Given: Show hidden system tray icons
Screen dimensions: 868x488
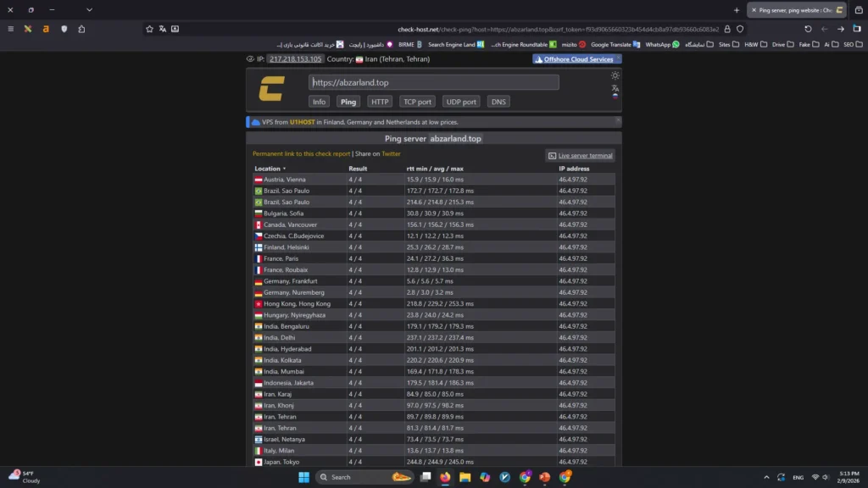Looking at the screenshot, I should pos(766,477).
